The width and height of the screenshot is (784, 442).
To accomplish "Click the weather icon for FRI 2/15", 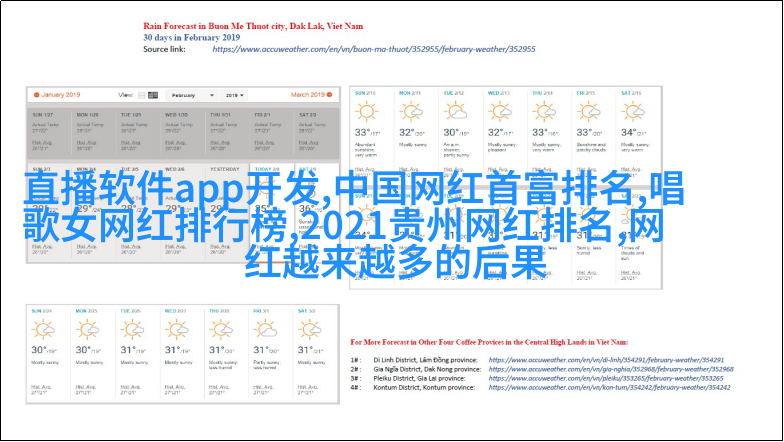I will 588,111.
